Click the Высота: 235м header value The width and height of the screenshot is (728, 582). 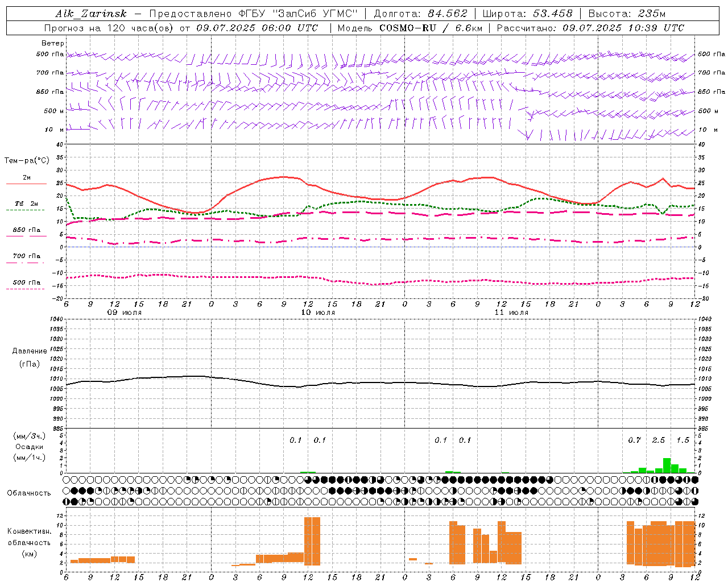pyautogui.click(x=627, y=14)
